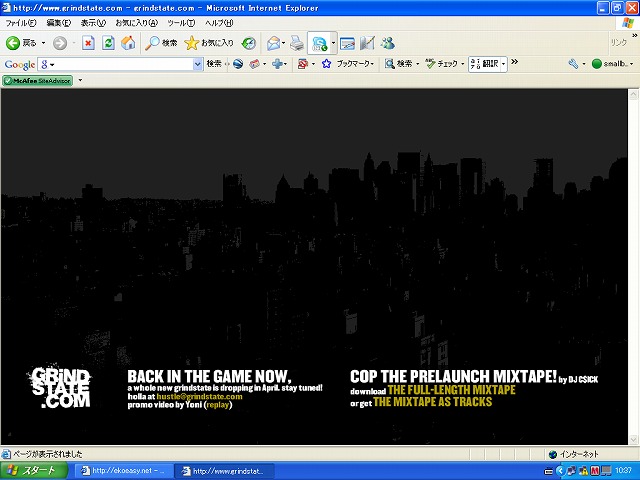640x480 pixels.
Task: Go to the Home page icon
Action: (128, 43)
